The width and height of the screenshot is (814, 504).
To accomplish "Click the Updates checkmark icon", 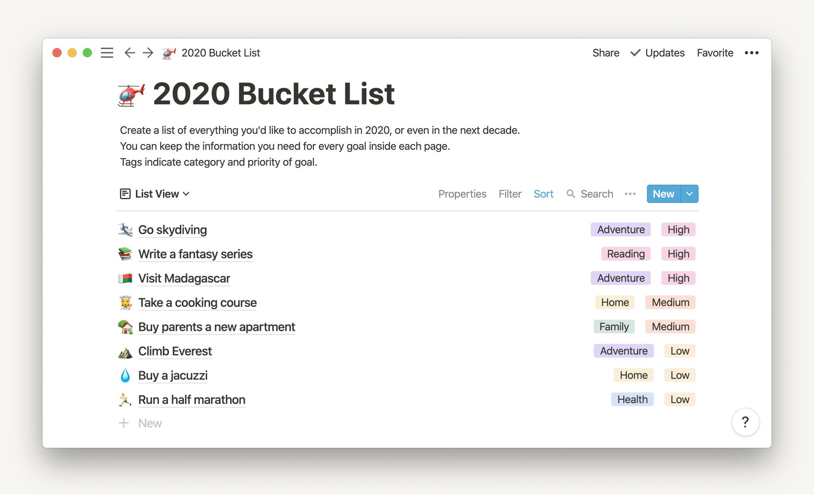I will tap(636, 53).
